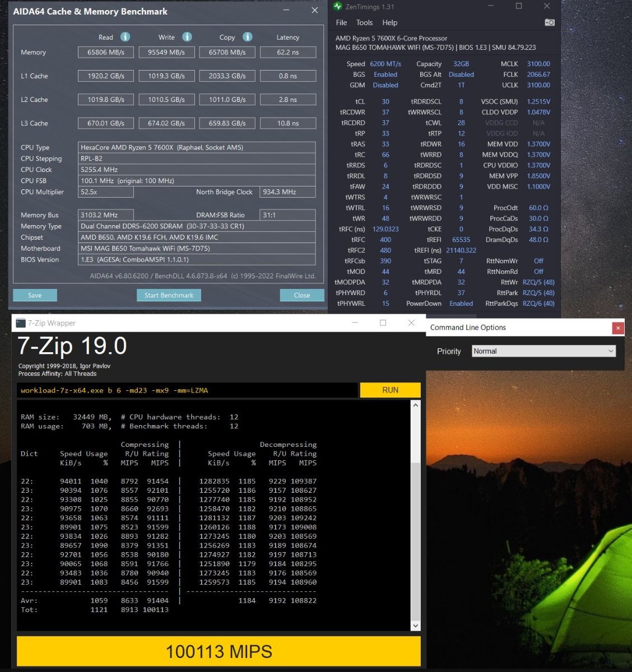Open the Tools menu in ZenTimings
Viewport: 632px width, 672px height.
[364, 22]
